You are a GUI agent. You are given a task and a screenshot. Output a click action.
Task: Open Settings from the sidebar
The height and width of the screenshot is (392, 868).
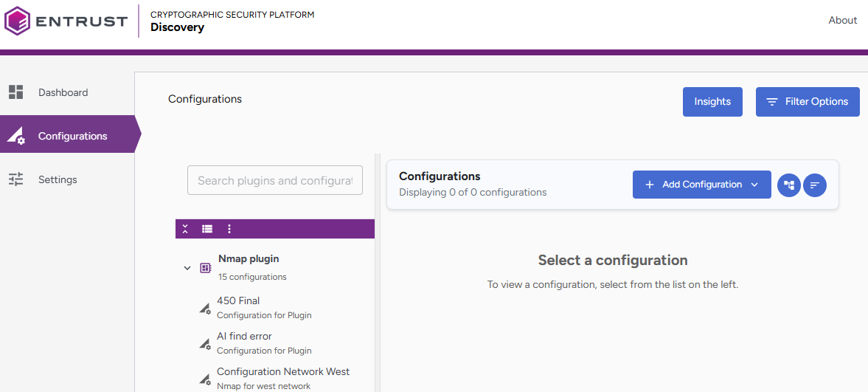coord(58,180)
